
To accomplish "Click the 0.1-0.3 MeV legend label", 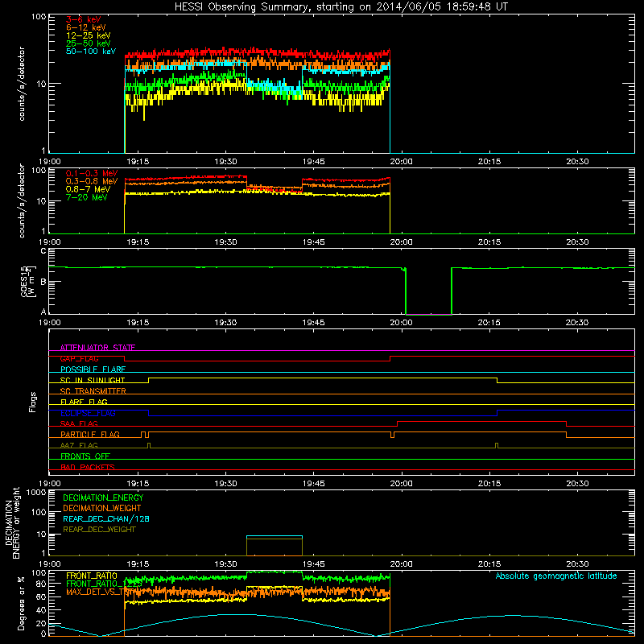I will [92, 173].
